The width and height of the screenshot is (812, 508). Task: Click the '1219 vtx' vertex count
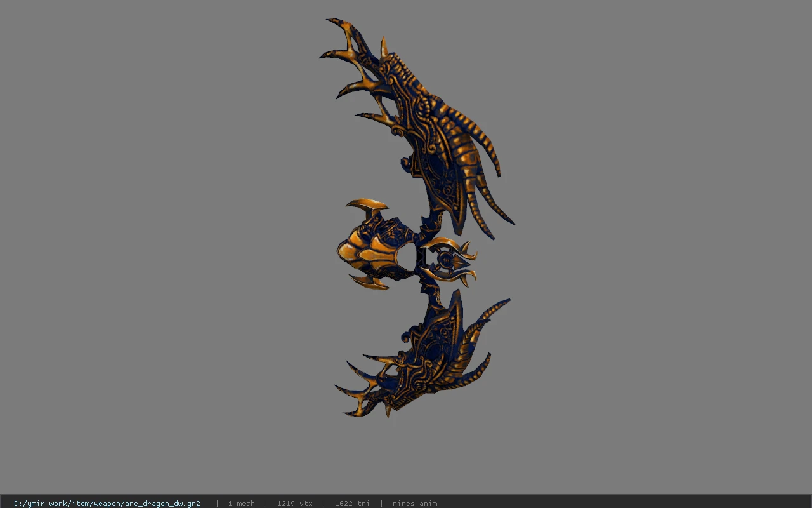[x=294, y=504]
